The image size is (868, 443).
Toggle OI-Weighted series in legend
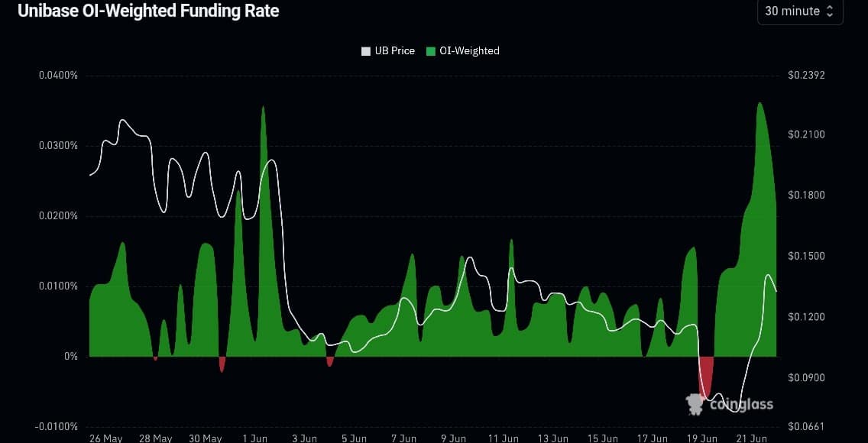(x=463, y=51)
